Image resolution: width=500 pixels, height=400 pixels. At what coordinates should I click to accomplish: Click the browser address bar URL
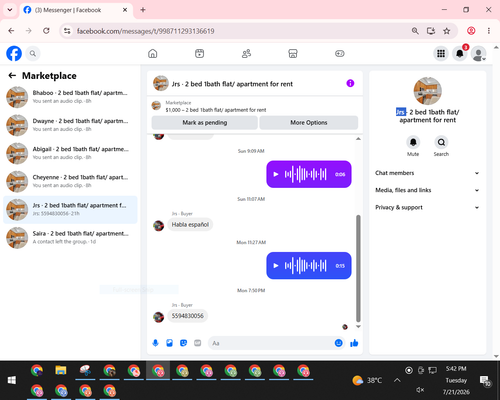(146, 31)
